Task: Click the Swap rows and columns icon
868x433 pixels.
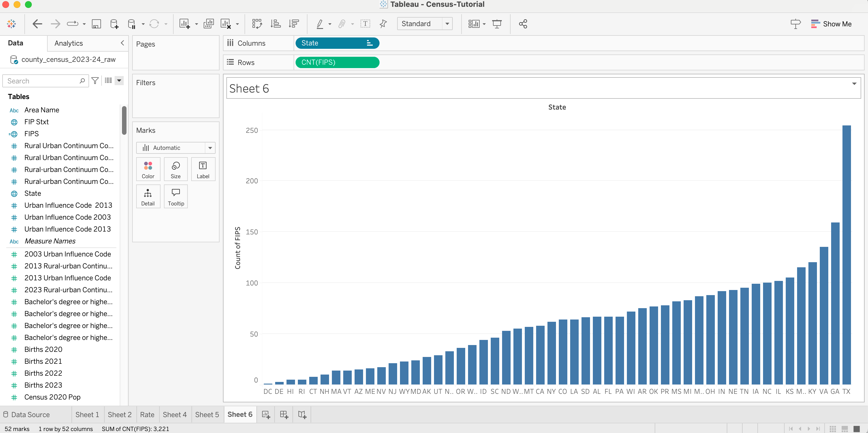Action: [x=257, y=24]
